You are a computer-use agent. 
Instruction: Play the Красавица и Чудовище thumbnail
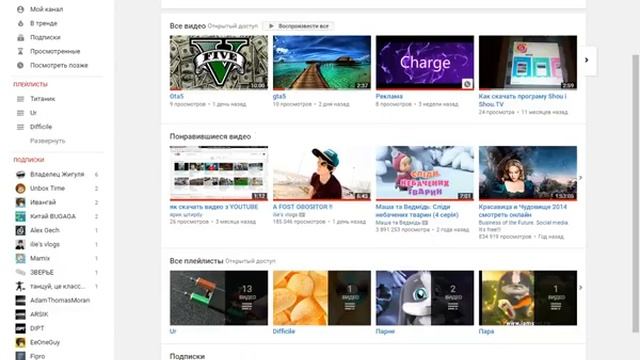[528, 173]
